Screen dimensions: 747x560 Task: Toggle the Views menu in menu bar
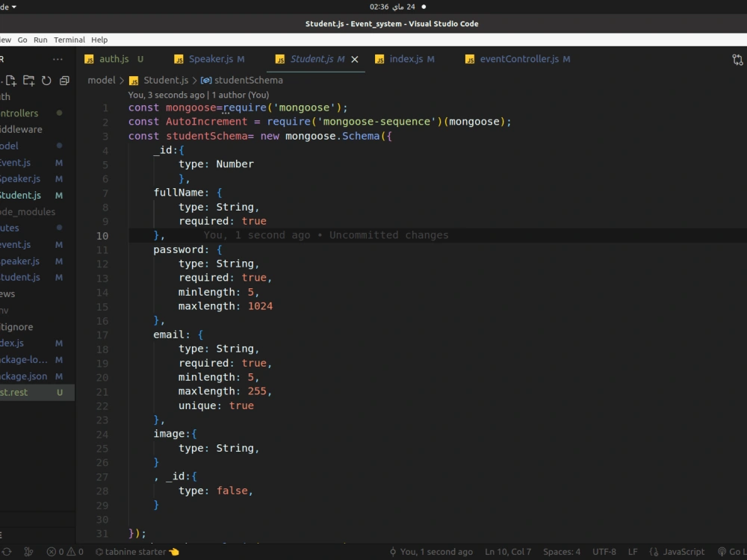4,40
